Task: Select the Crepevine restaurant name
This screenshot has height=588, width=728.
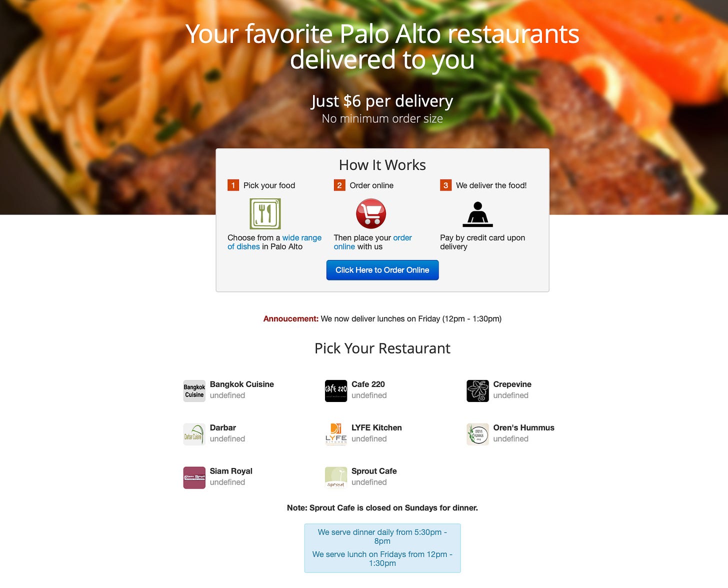Action: (x=512, y=384)
